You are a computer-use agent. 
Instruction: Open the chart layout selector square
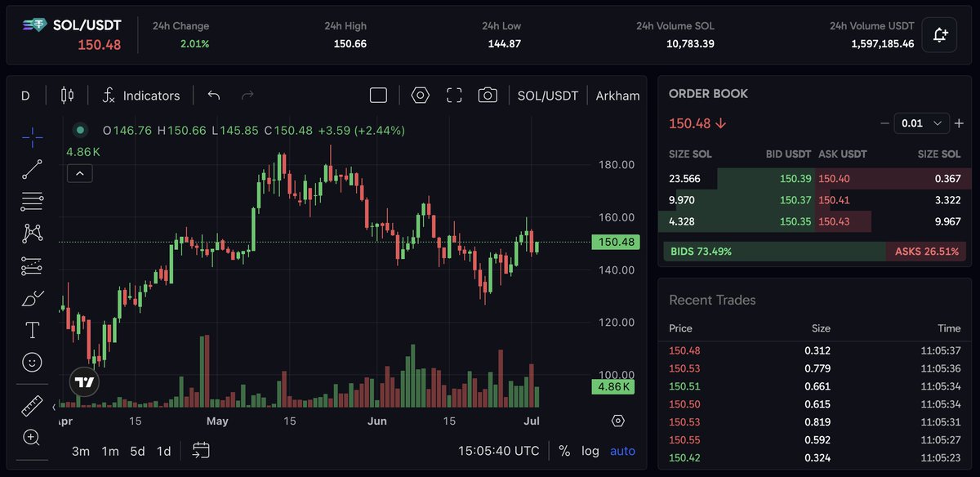tap(378, 96)
